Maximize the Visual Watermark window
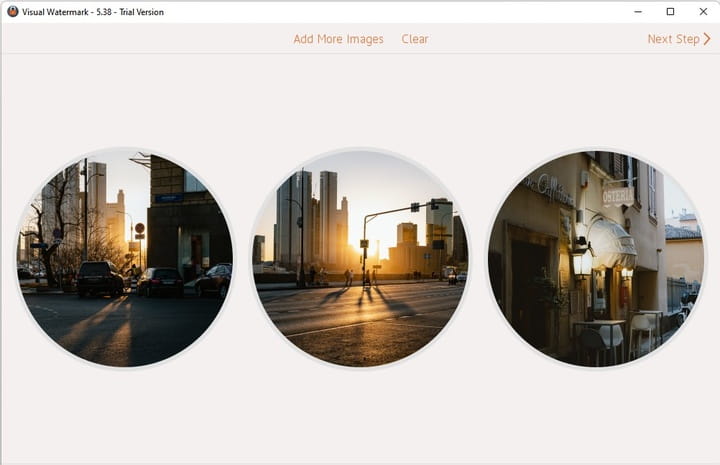 670,11
